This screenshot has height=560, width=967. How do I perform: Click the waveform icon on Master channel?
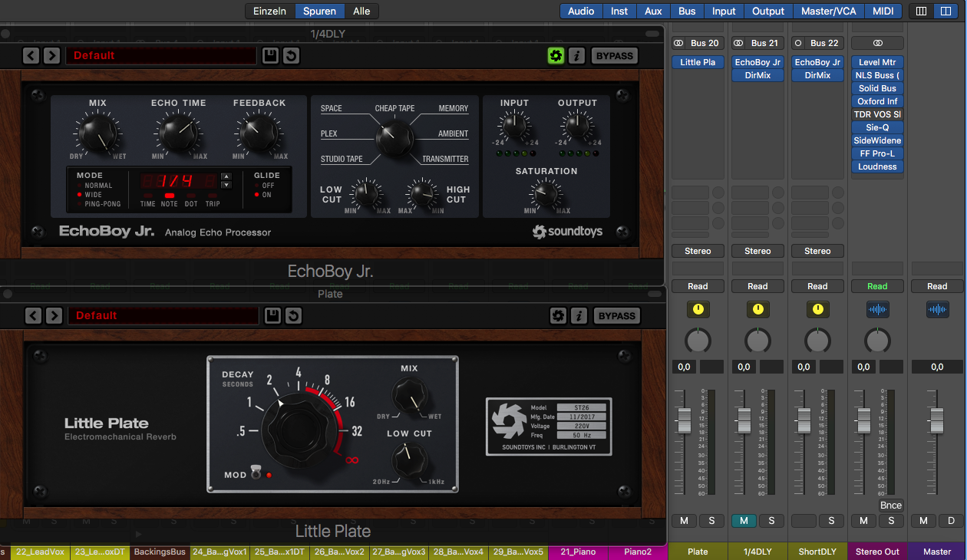click(937, 309)
